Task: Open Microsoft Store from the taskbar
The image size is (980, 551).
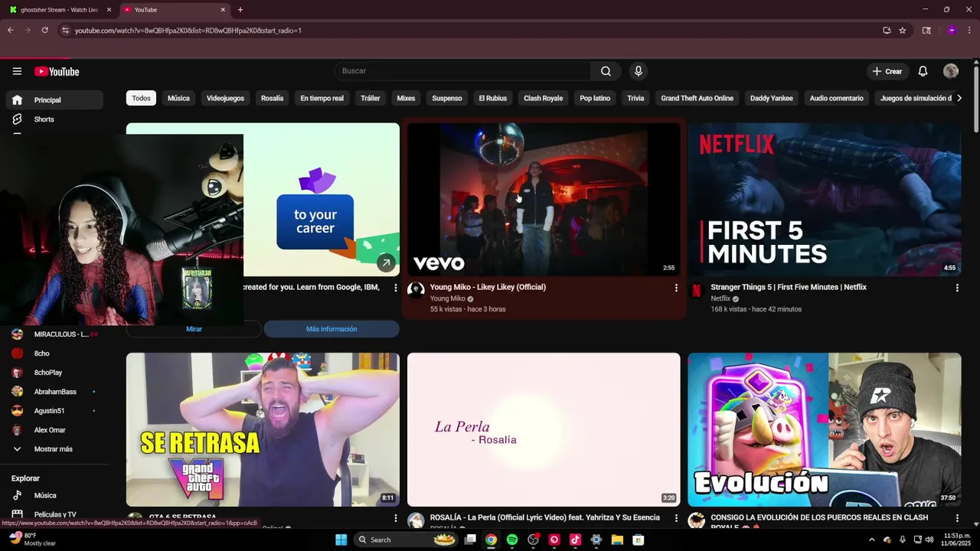Action: (638, 540)
